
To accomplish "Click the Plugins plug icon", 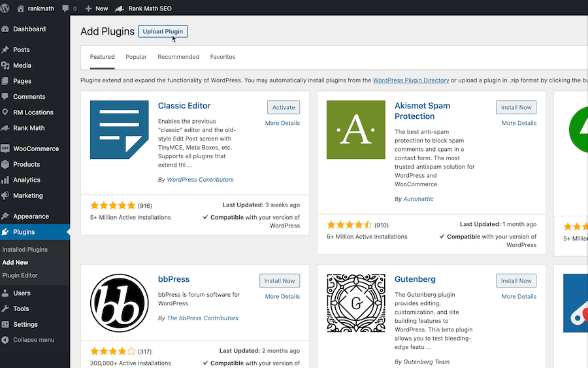I will (5, 232).
